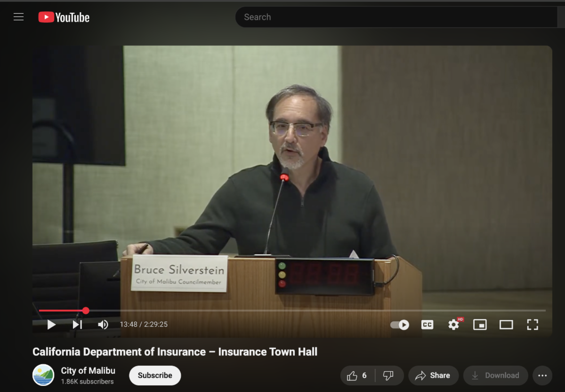The image size is (565, 392).
Task: Expand the more actions ellipsis menu
Action: [x=542, y=376]
